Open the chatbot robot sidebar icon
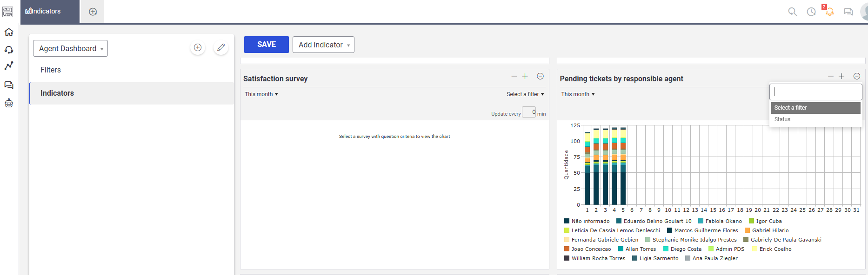The height and width of the screenshot is (275, 868). [x=9, y=103]
